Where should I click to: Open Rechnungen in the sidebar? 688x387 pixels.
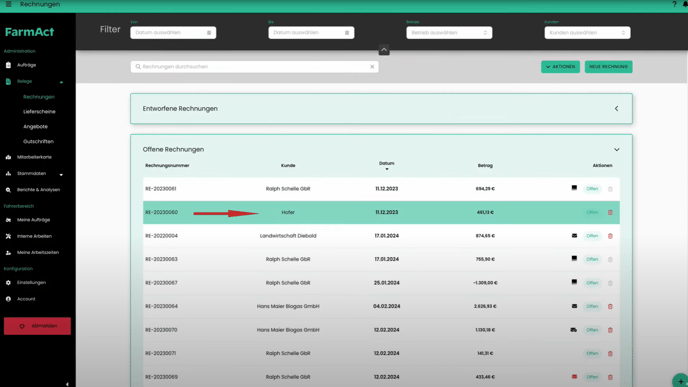39,97
